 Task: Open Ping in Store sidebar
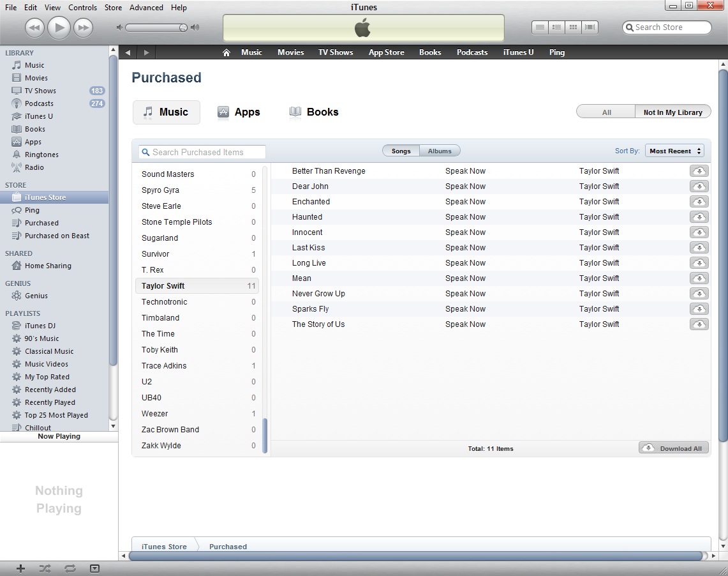31,210
